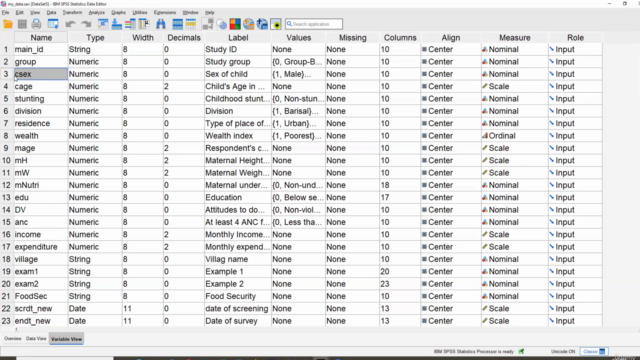Open the Recall recently used dialogs icon
The height and width of the screenshot is (360, 640).
[x=53, y=24]
